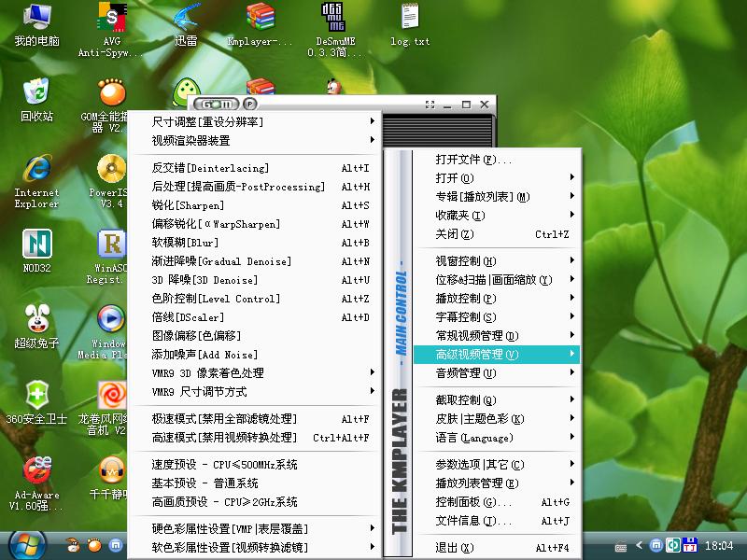Expand the 专辑[播放列表] submenu

[497, 197]
